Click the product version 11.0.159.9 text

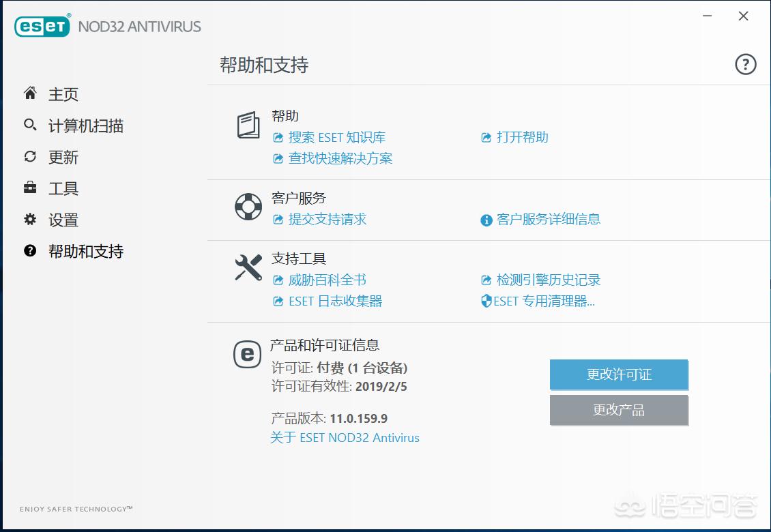click(x=358, y=418)
